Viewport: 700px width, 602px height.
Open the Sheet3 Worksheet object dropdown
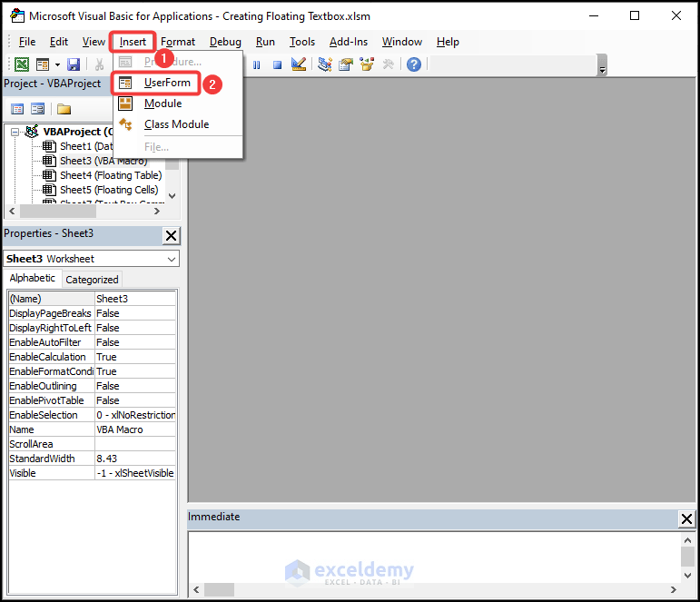pyautogui.click(x=172, y=259)
